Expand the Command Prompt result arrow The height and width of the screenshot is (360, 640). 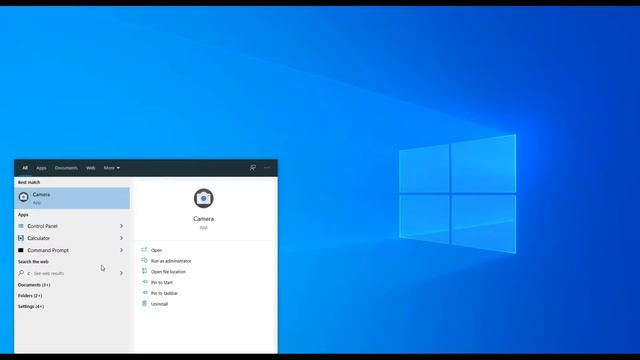pyautogui.click(x=121, y=250)
